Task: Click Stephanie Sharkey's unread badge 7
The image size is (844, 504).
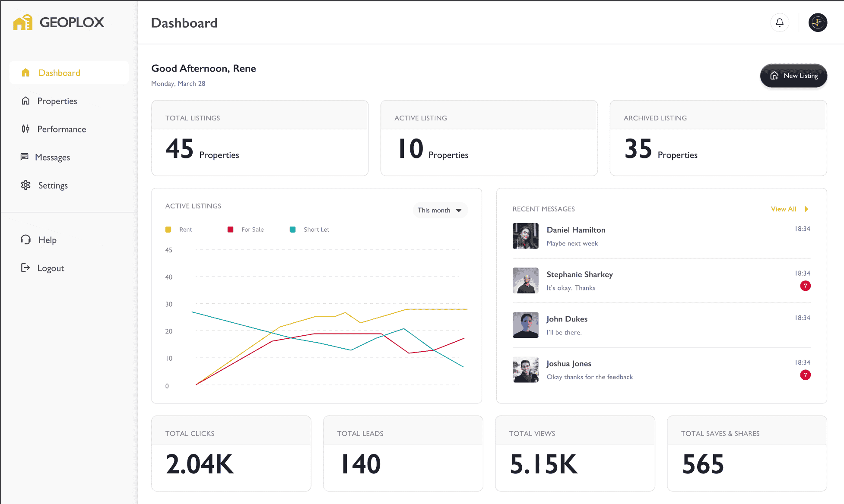Action: click(x=805, y=286)
